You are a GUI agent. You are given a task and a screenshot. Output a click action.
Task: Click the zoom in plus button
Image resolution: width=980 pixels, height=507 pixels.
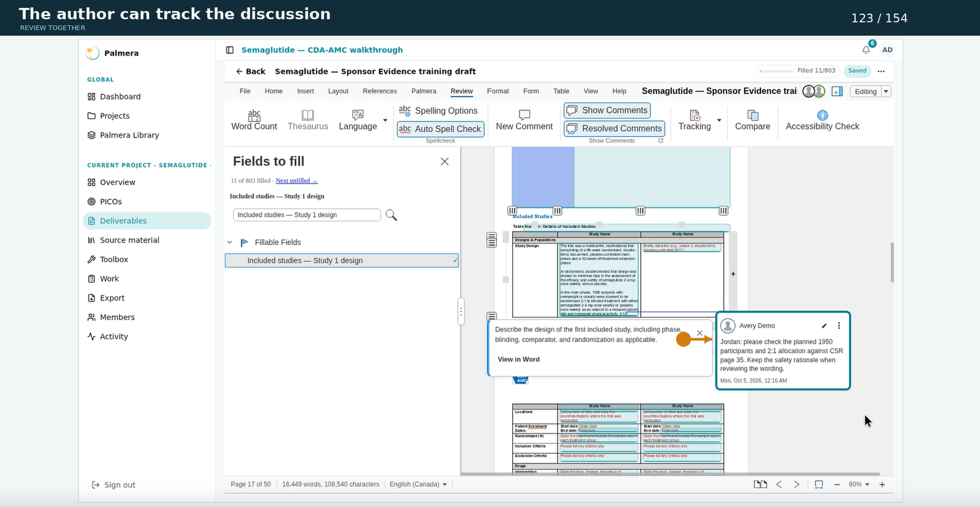[x=882, y=484]
